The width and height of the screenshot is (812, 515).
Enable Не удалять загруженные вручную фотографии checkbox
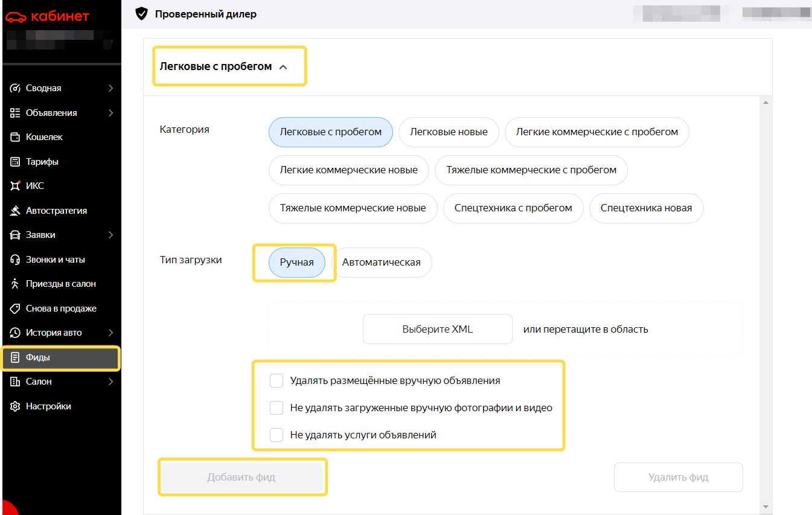pos(277,408)
